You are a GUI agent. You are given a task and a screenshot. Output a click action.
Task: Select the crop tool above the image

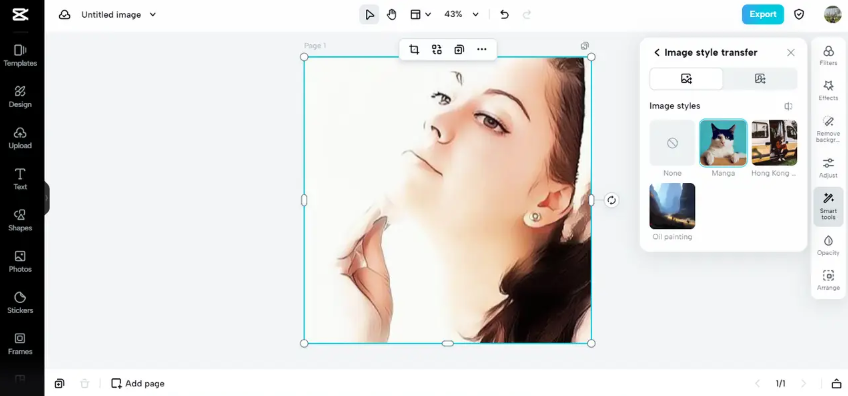(414, 50)
